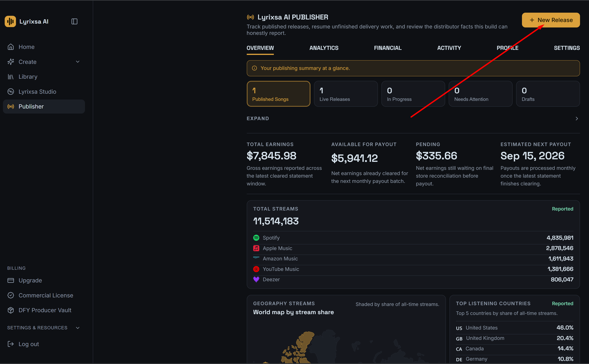Viewport: 589px width, 364px height.
Task: Click the DFY Producer Vault box icon
Action: coord(11,310)
